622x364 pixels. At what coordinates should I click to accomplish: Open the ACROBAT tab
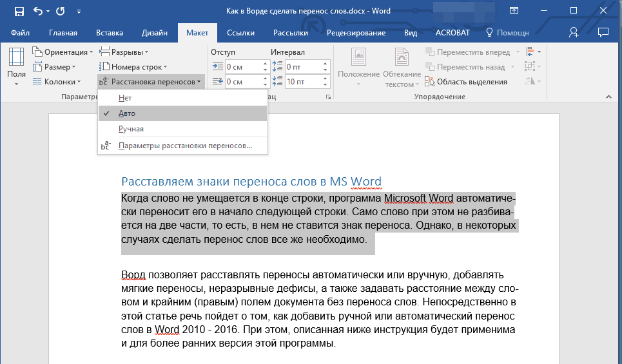[x=452, y=33]
